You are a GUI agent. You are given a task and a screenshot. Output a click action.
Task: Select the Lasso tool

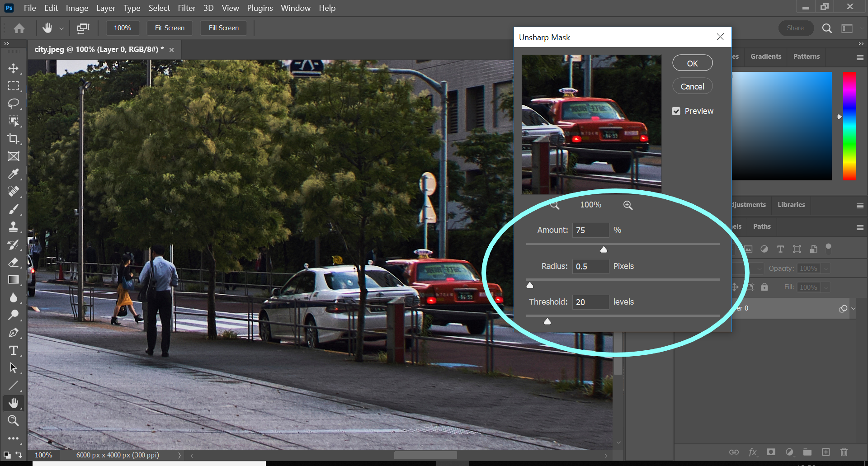[x=14, y=104]
